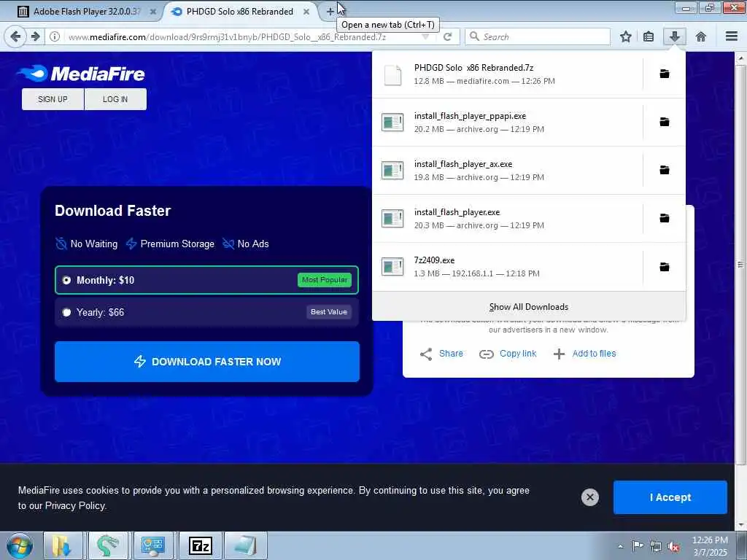Open containing folder for install_flash_player.exe
Image resolution: width=747 pixels, height=560 pixels.
coord(664,218)
